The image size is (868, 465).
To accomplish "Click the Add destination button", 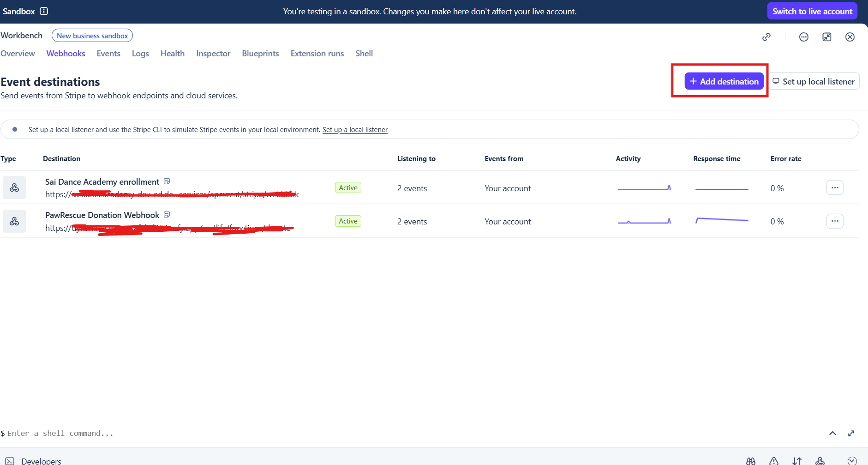I will point(724,81).
